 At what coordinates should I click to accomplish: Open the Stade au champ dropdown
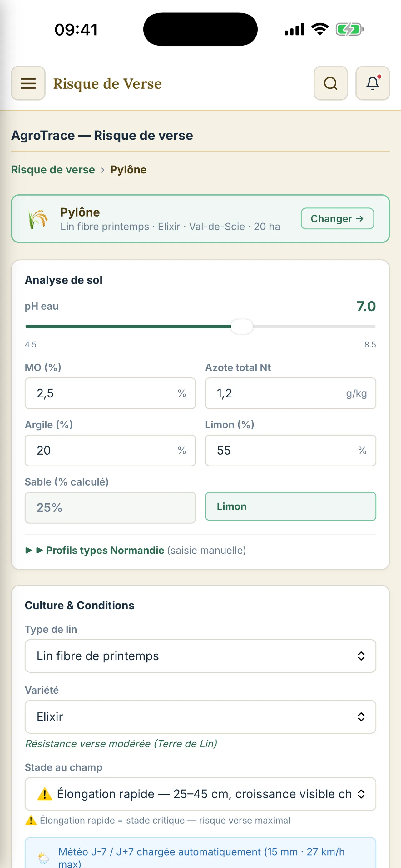coord(200,794)
